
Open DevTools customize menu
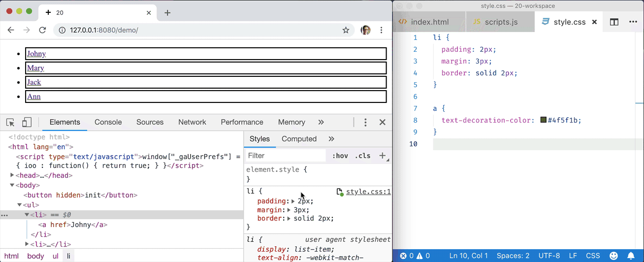pos(365,122)
